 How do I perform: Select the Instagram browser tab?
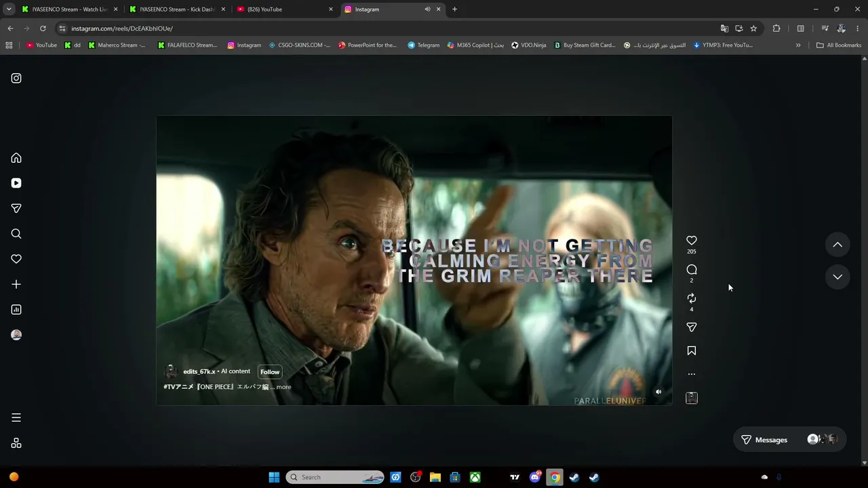[x=392, y=9]
